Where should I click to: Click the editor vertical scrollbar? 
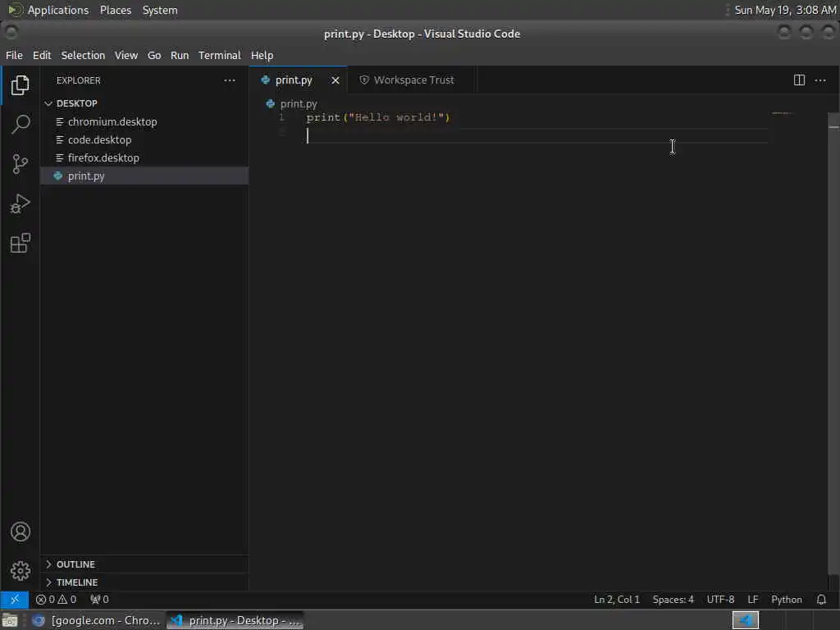pos(833,343)
